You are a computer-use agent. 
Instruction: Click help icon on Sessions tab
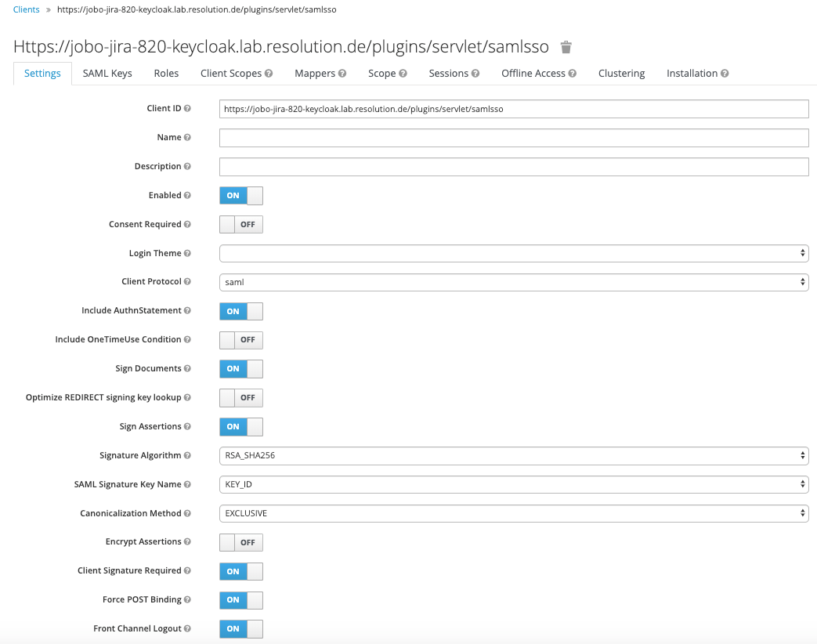click(x=475, y=74)
